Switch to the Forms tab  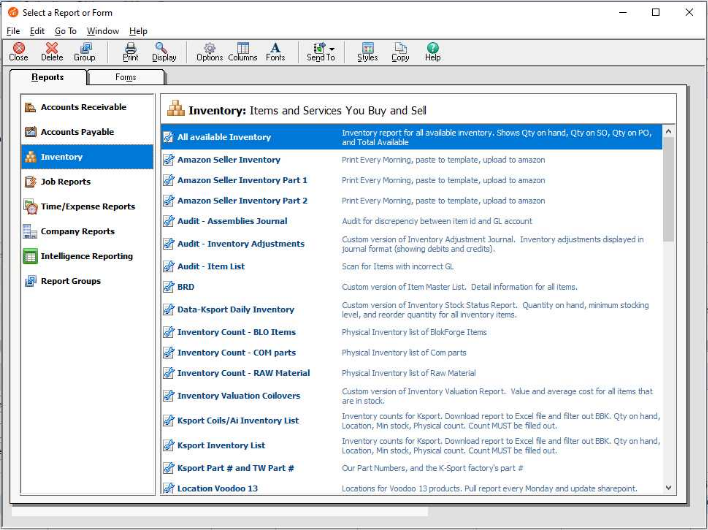coord(126,77)
